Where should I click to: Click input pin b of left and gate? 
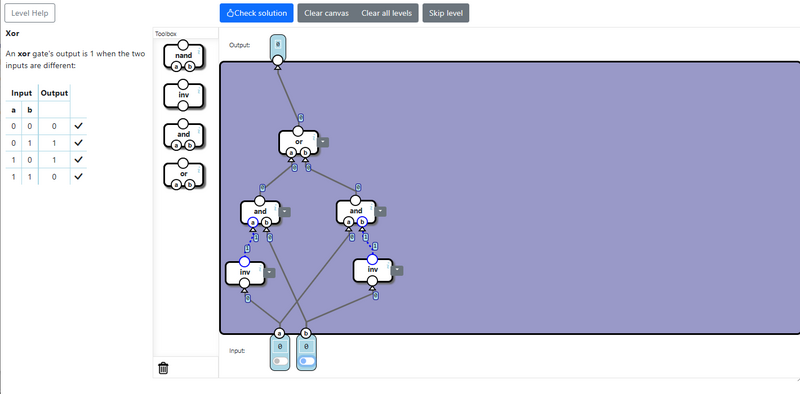tap(266, 222)
